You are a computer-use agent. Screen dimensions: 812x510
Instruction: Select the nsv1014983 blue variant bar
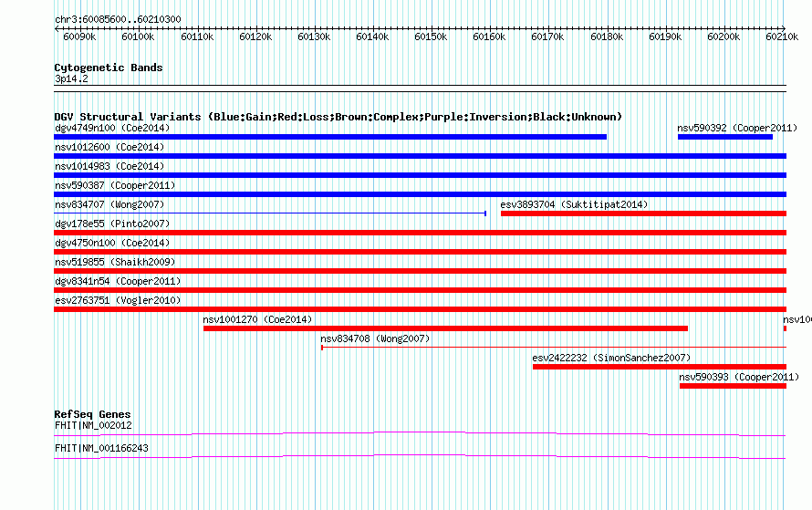click(x=420, y=175)
